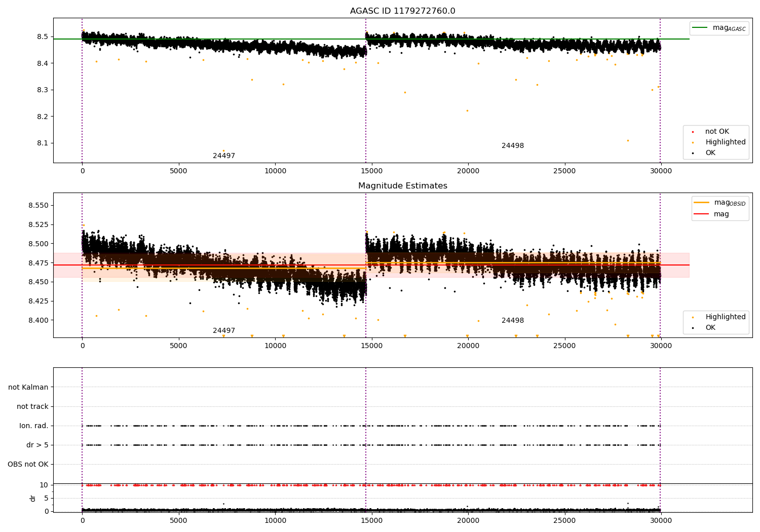Click the 'Ion. rad.' y-axis label
Viewport: 760px width, 532px height.
[34, 426]
